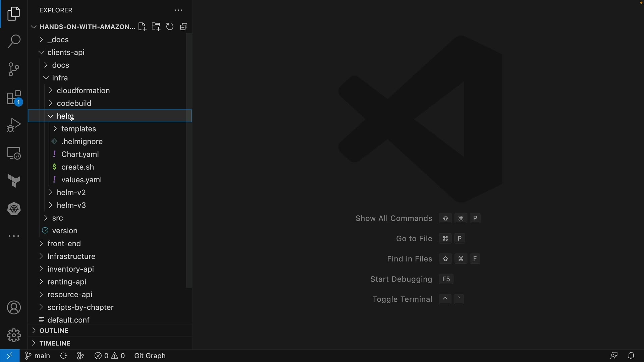Click Git Graph in status bar
The height and width of the screenshot is (362, 644).
tap(150, 356)
